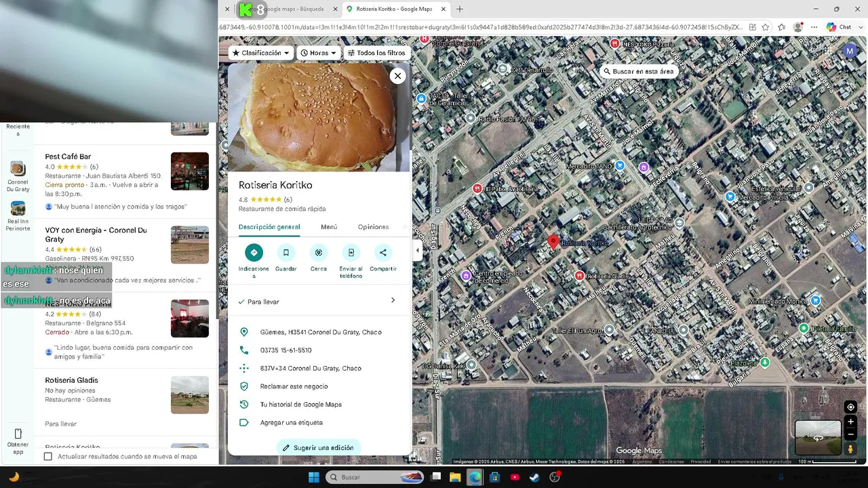Open the Street View preview thumbnail

click(818, 438)
